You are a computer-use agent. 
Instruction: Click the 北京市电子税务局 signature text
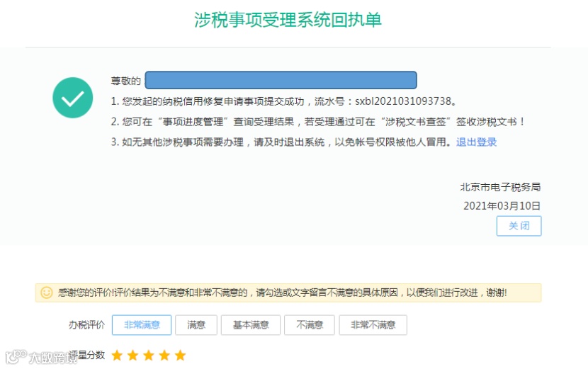coord(500,187)
